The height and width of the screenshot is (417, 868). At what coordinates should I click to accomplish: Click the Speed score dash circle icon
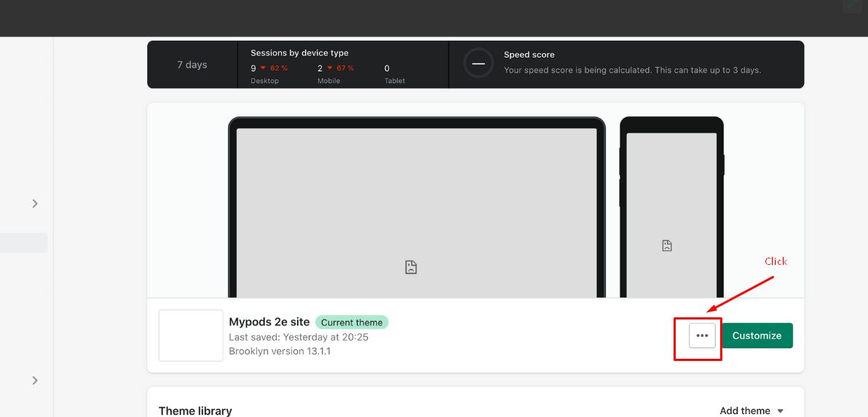(x=478, y=63)
